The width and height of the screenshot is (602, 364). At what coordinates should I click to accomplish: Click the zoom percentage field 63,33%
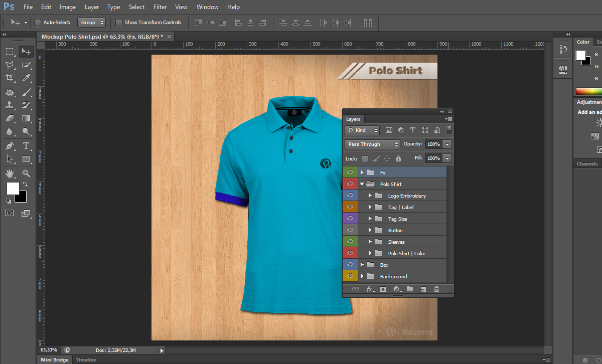(x=49, y=350)
